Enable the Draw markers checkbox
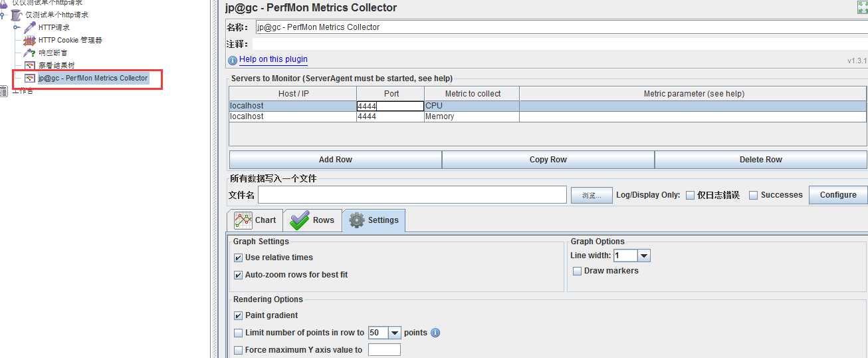Viewport: 868px width, 358px height. pos(578,271)
